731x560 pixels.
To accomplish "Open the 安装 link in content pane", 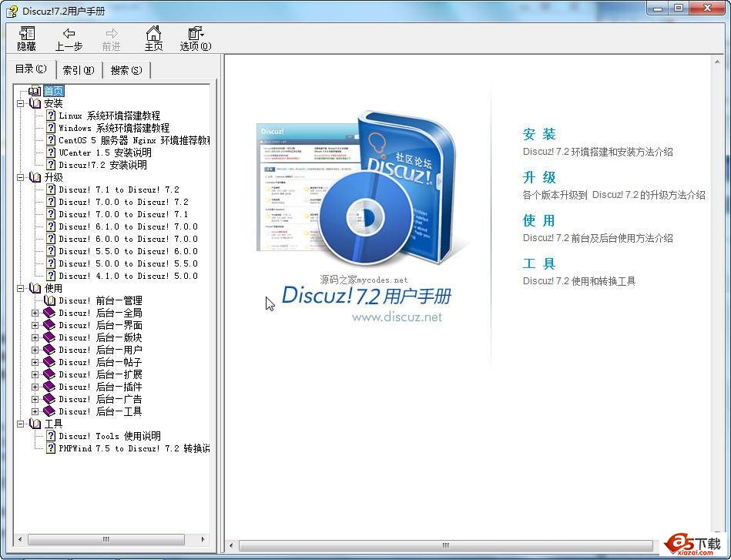I will click(x=539, y=135).
